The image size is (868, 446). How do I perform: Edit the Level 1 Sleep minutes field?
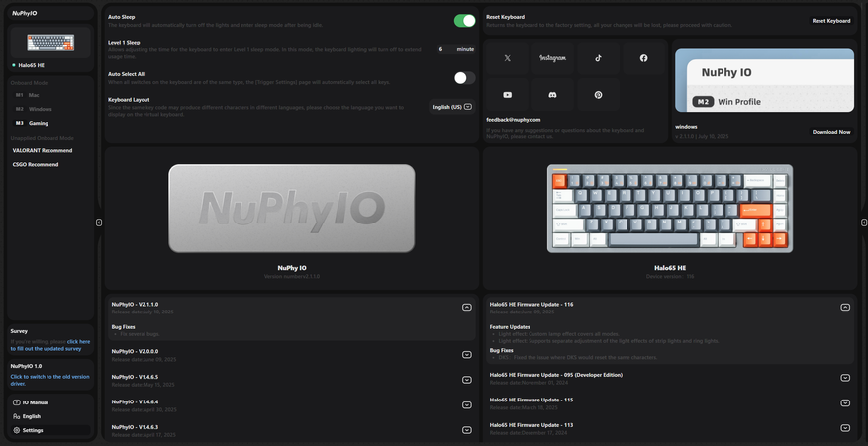click(x=455, y=49)
